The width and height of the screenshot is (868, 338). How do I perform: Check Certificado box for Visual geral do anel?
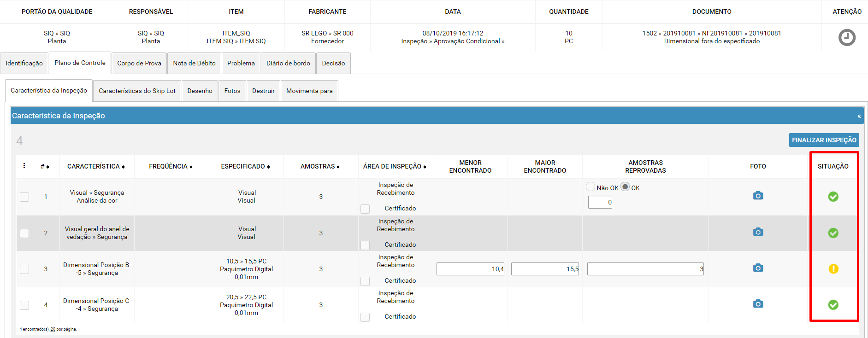tap(365, 245)
